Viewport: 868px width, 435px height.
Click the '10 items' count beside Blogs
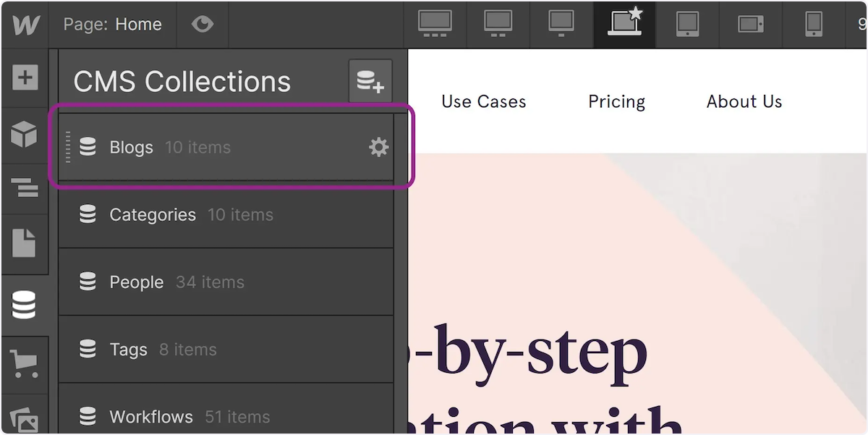pos(197,148)
